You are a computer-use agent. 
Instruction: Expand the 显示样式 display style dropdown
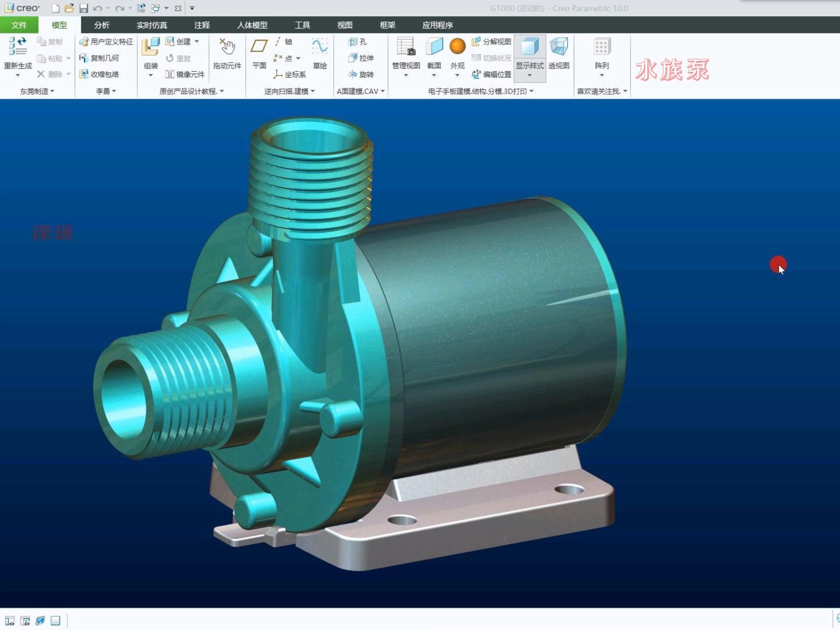click(530, 75)
